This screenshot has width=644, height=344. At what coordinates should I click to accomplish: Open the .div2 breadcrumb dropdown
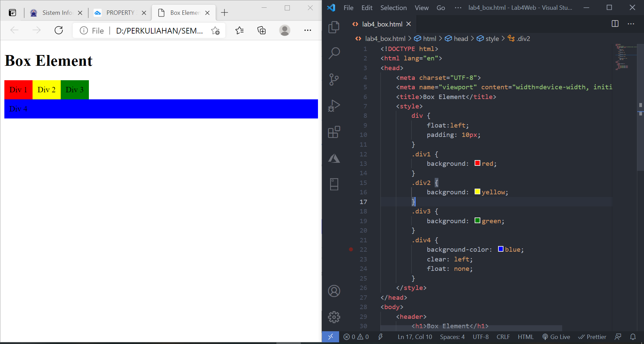tap(523, 39)
